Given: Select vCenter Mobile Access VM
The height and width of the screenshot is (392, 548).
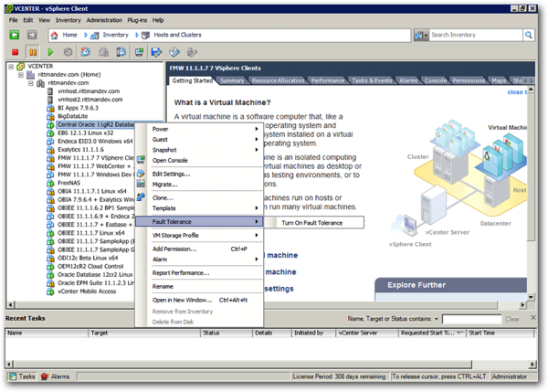Looking at the screenshot, I should click(87, 291).
